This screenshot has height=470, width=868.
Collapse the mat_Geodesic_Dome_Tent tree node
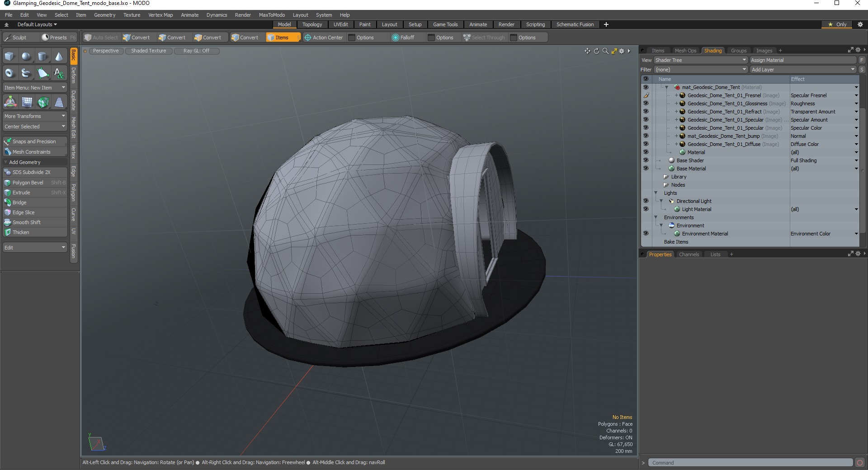(x=666, y=87)
